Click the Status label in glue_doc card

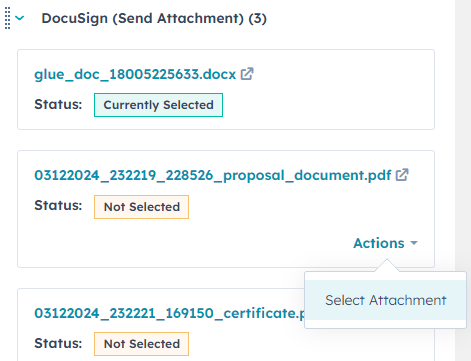pyautogui.click(x=58, y=104)
